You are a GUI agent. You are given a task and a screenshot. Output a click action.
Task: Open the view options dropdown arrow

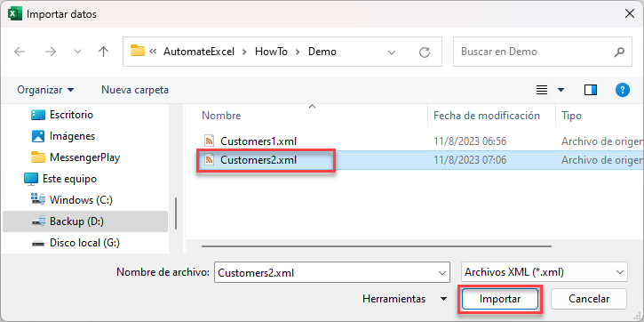561,90
